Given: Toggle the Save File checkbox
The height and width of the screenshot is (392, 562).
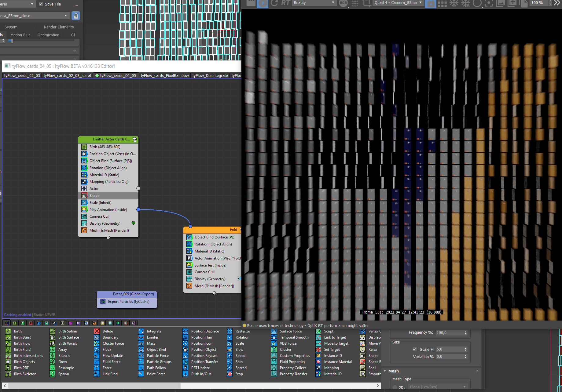Looking at the screenshot, I should 41,4.
